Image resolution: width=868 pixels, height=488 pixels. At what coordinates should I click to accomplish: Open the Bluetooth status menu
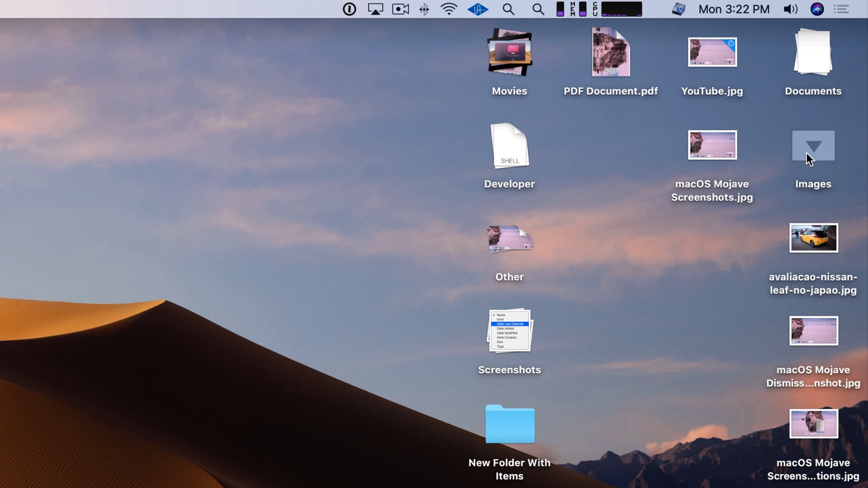coord(424,9)
